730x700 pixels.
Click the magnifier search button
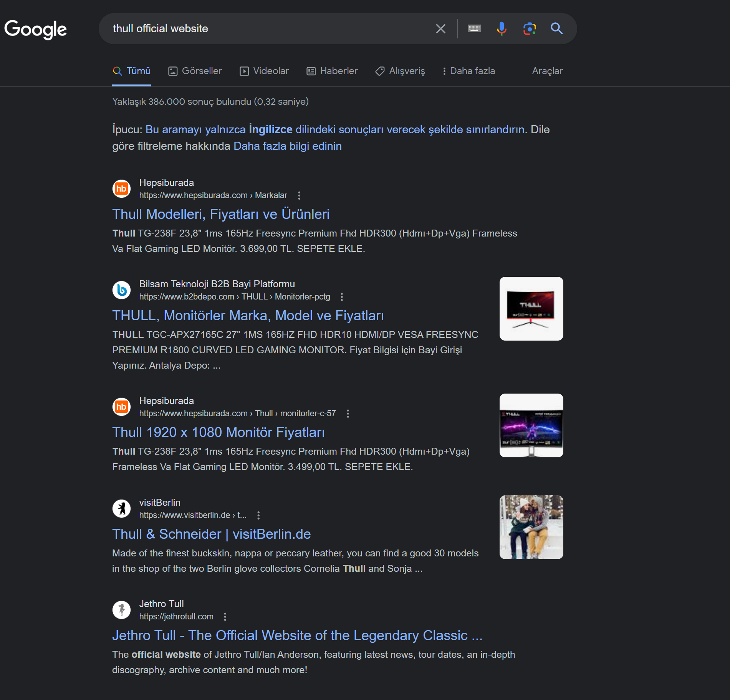pos(557,28)
